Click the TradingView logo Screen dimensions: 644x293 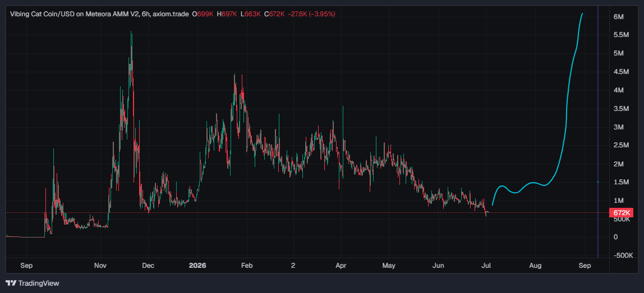point(32,283)
